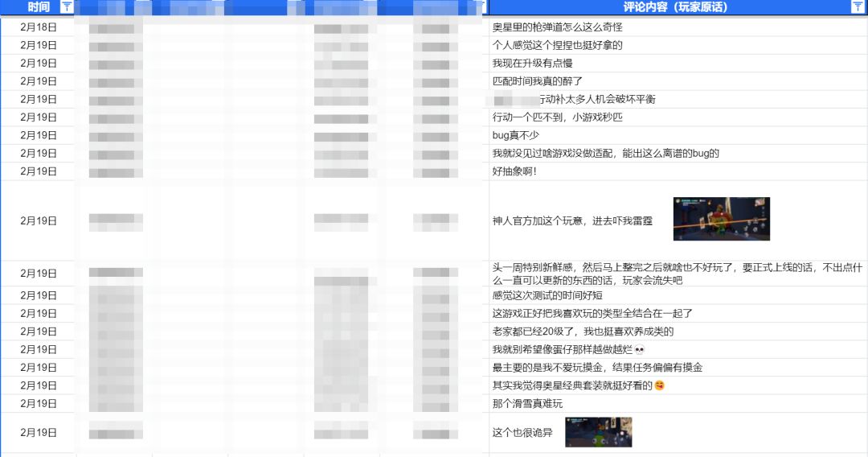Open the filter dropdown on the 评论内容 column
Screen dimensions: 868x457
pos(857,6)
